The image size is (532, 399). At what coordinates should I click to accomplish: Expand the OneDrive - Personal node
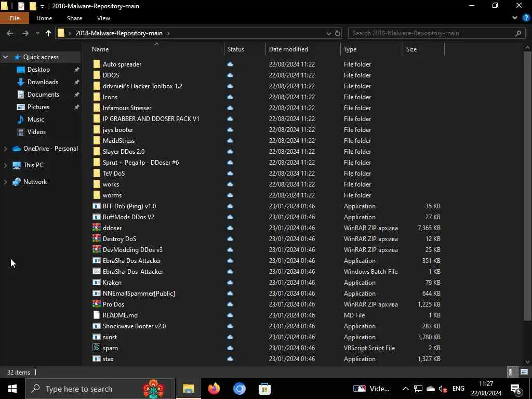pyautogui.click(x=5, y=149)
